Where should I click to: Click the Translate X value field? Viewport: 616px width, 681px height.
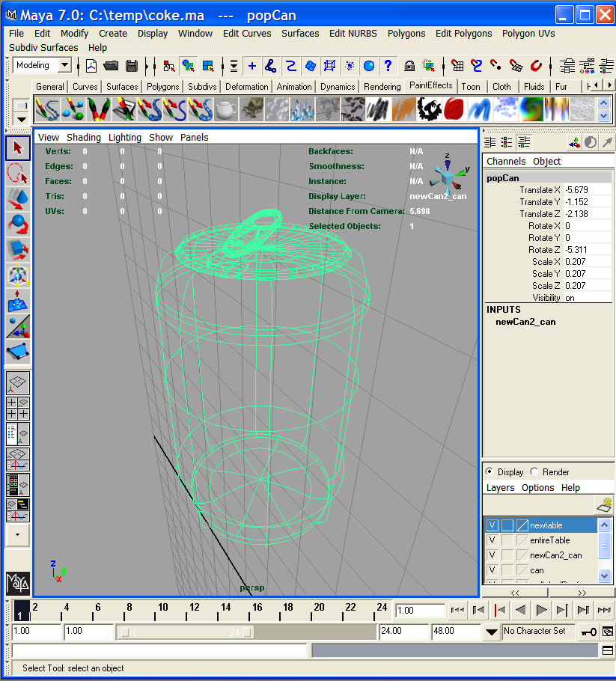(x=586, y=190)
